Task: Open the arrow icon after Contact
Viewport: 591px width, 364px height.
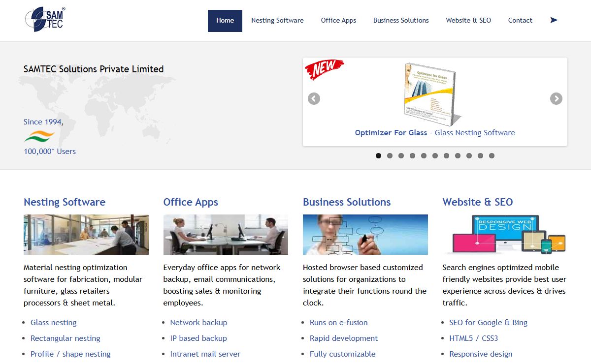Action: pyautogui.click(x=554, y=20)
